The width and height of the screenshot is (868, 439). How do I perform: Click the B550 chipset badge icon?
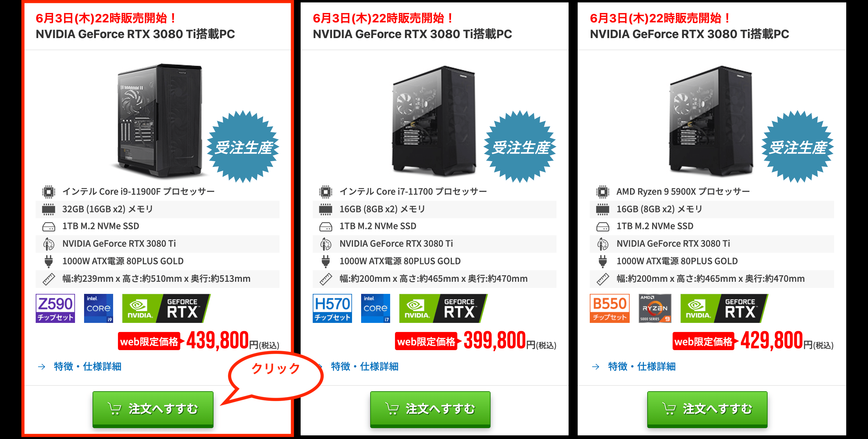[609, 308]
